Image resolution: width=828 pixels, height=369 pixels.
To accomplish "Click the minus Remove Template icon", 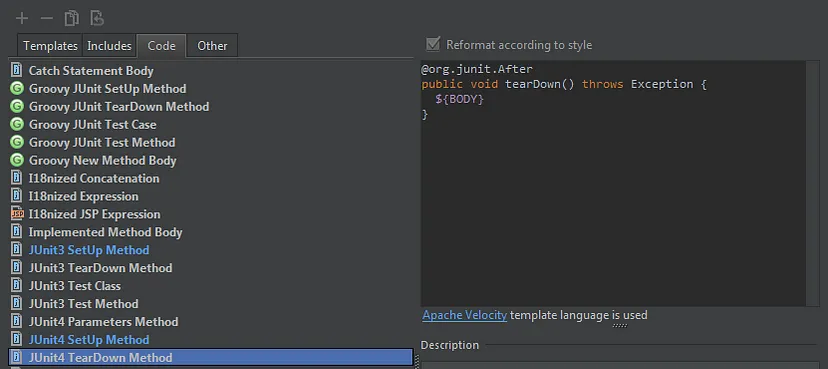I will [46, 18].
